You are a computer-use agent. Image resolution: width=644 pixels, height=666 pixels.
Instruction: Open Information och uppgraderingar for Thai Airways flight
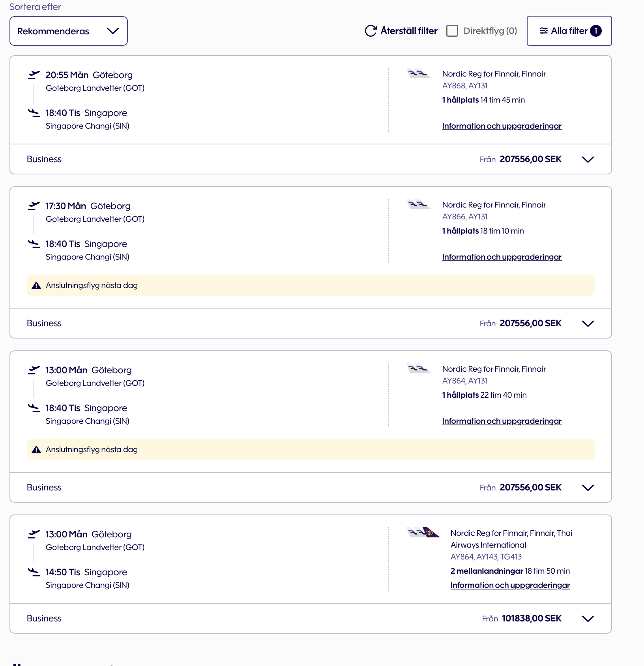(510, 585)
